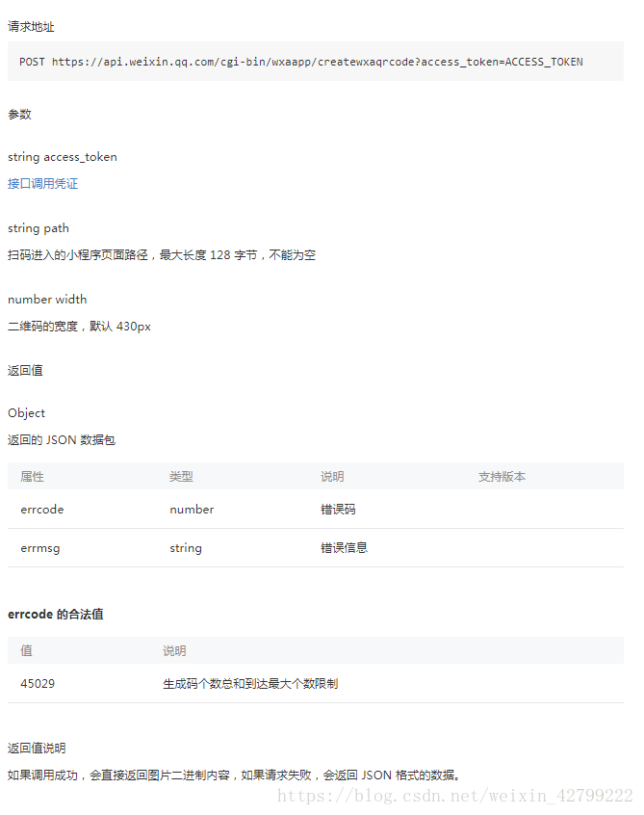
Task: Select the 返回值 heading
Action: [x=25, y=371]
